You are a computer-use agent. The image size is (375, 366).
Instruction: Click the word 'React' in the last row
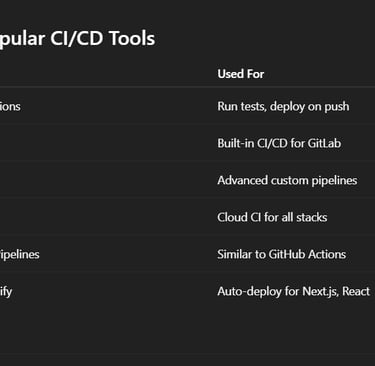(356, 291)
